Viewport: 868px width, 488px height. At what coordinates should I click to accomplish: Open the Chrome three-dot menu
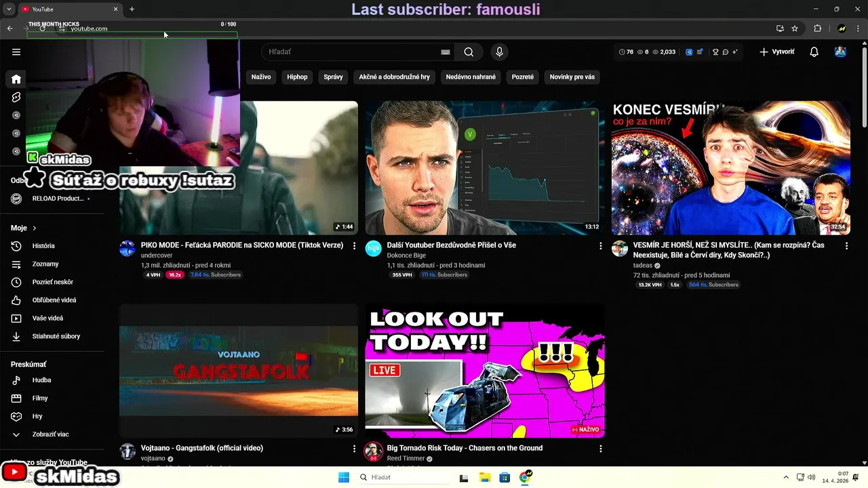tap(859, 28)
